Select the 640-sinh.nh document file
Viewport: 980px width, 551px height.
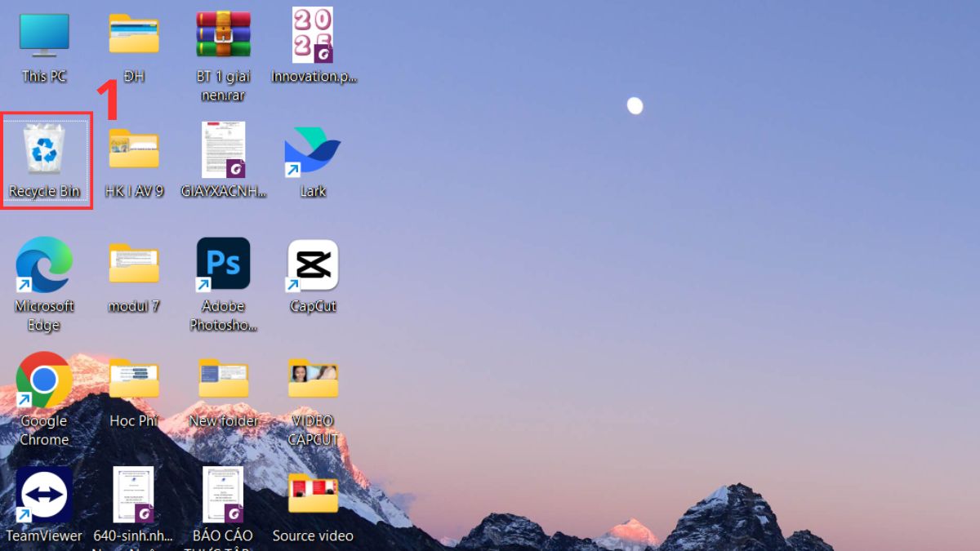click(134, 495)
